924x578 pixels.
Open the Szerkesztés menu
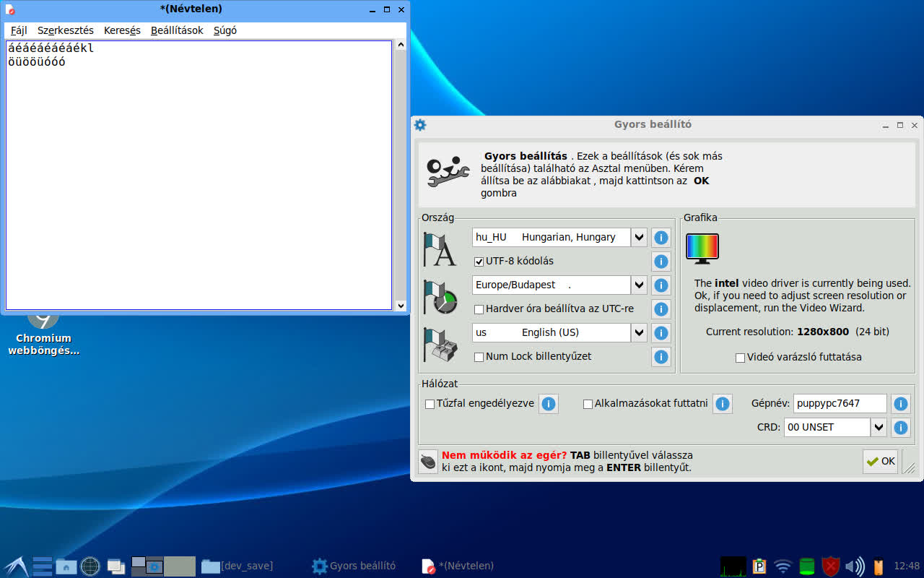pos(66,30)
